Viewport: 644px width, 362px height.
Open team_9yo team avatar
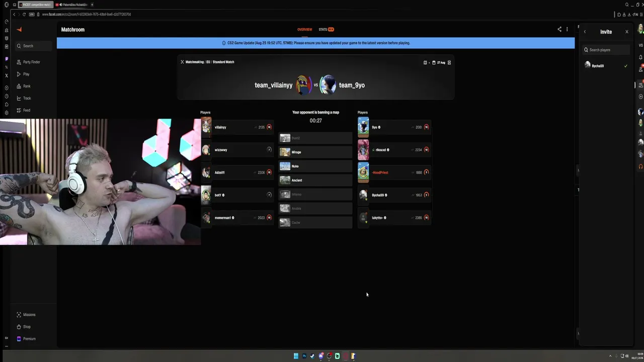click(328, 85)
